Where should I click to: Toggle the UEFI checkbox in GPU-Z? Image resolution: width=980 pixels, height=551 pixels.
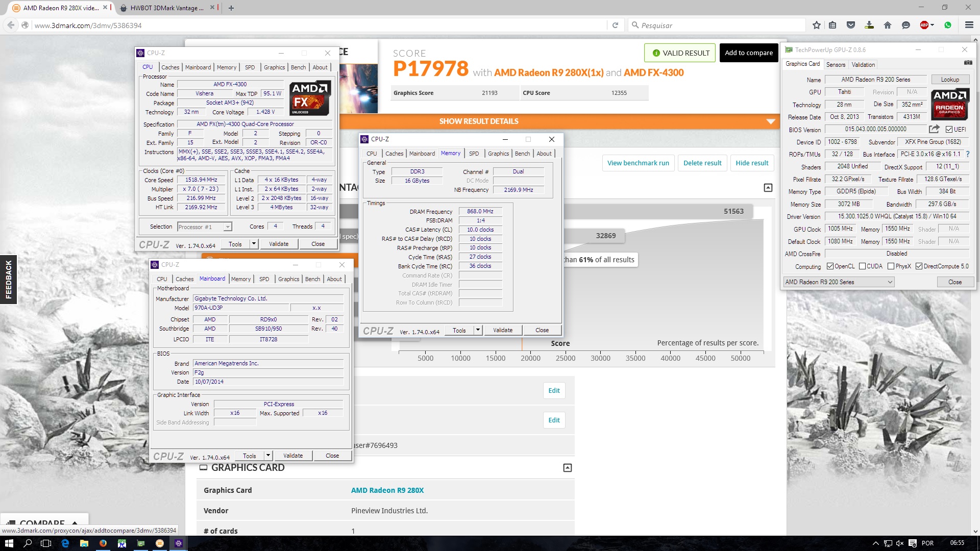click(x=949, y=130)
